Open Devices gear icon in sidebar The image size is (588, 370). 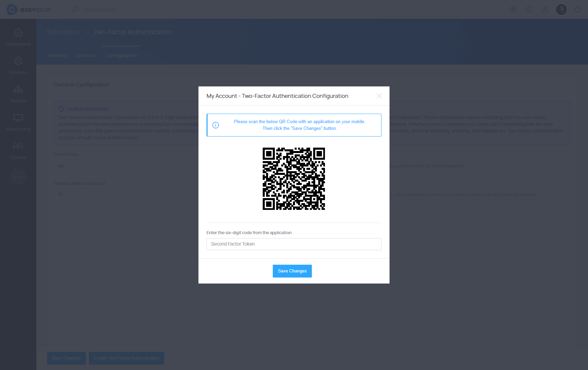pos(18,61)
